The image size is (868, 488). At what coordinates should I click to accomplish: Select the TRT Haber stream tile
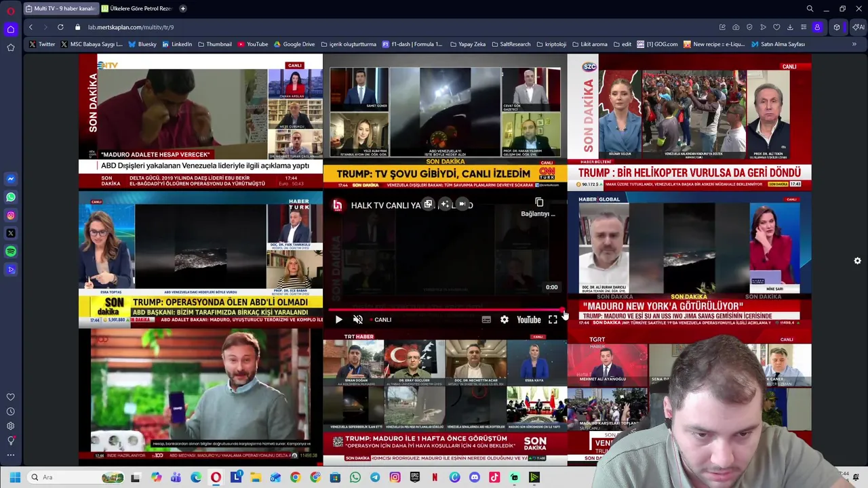click(445, 399)
